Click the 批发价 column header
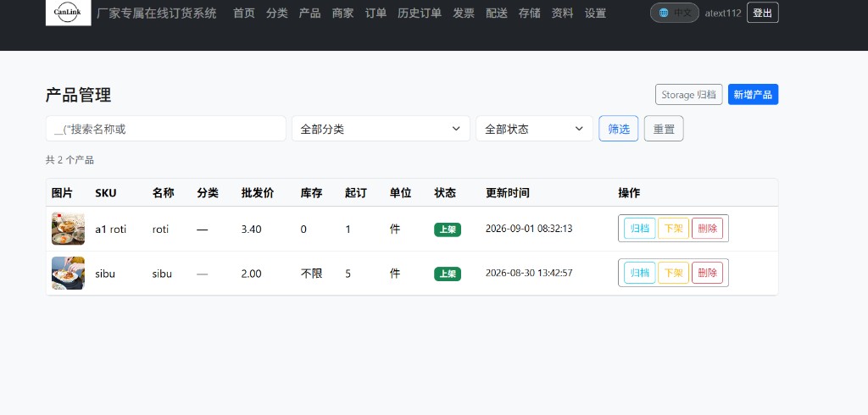The image size is (868, 415). point(258,192)
